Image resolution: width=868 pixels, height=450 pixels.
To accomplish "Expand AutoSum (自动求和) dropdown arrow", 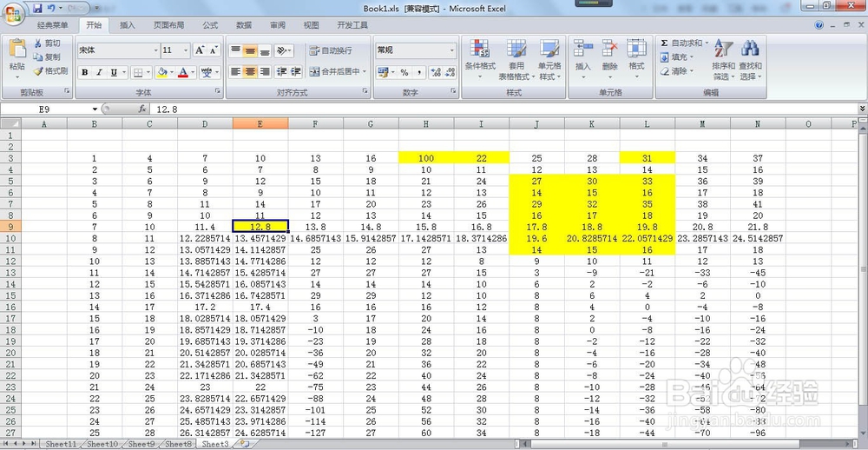I will coord(707,43).
